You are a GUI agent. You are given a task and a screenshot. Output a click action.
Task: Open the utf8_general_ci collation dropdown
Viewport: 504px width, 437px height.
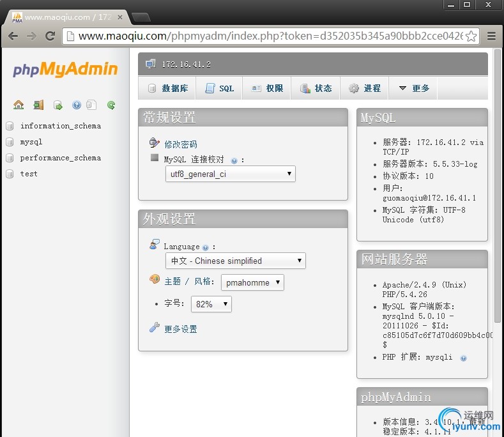[x=230, y=174]
